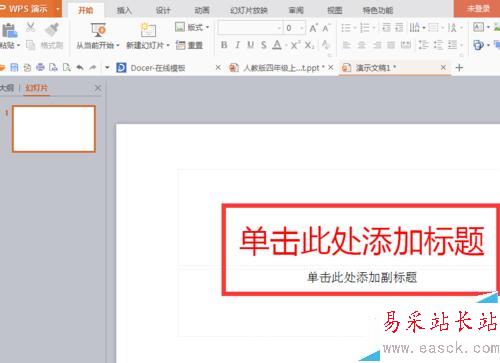Click the Save icon in quick toolbar
Image resolution: width=500 pixels, height=363 pixels.
(14, 68)
